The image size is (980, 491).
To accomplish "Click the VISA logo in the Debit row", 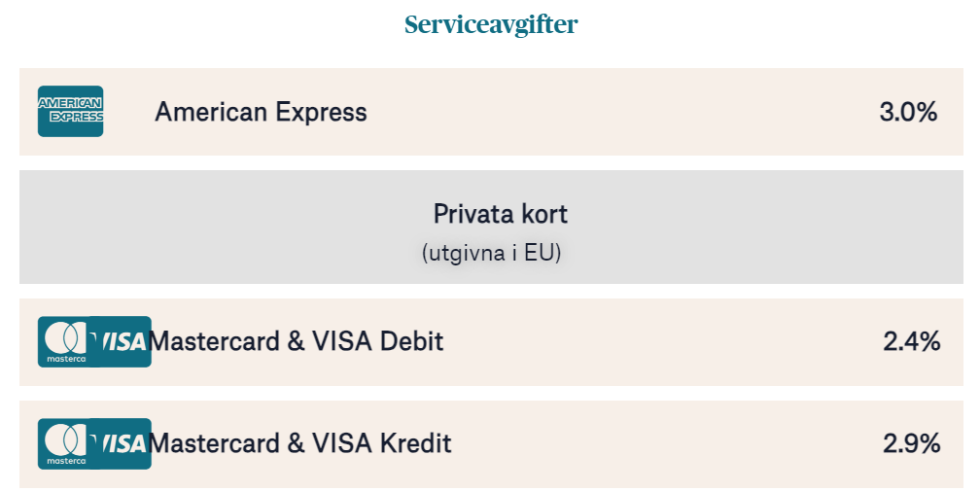I will (x=122, y=341).
